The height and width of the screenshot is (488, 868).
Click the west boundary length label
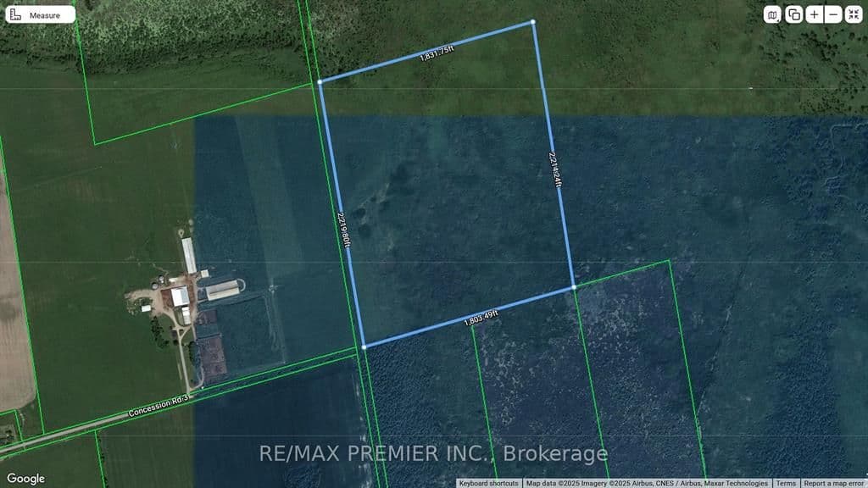343,229
